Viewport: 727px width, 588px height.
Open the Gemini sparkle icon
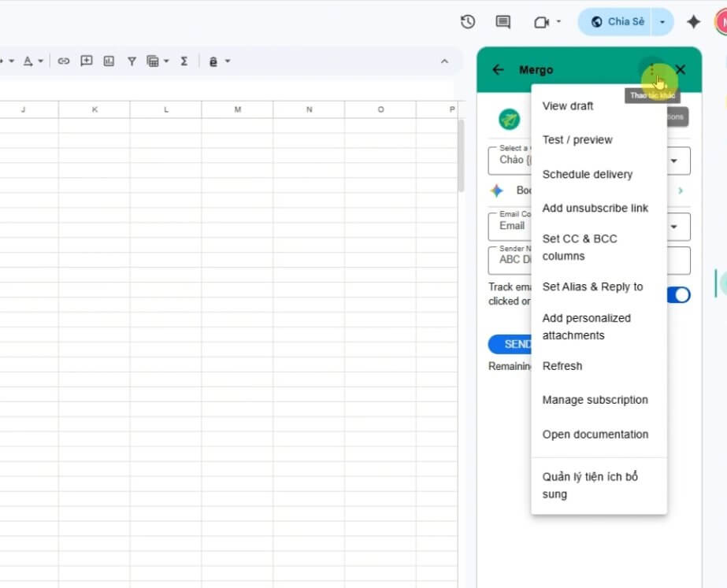(x=694, y=22)
